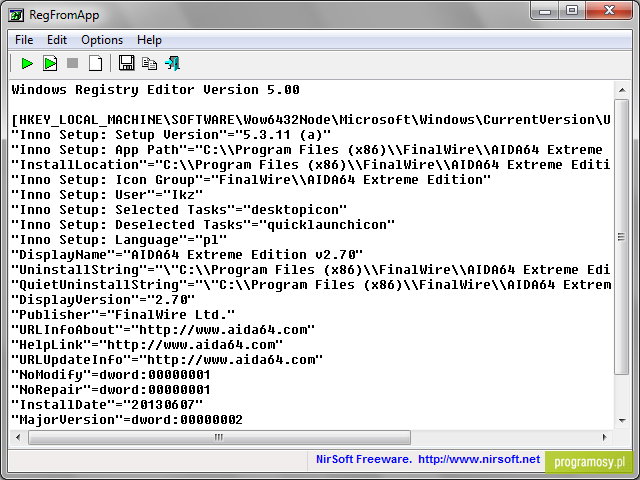Click the floppy disk Save icon
Viewport: 640px width, 480px height.
click(127, 64)
